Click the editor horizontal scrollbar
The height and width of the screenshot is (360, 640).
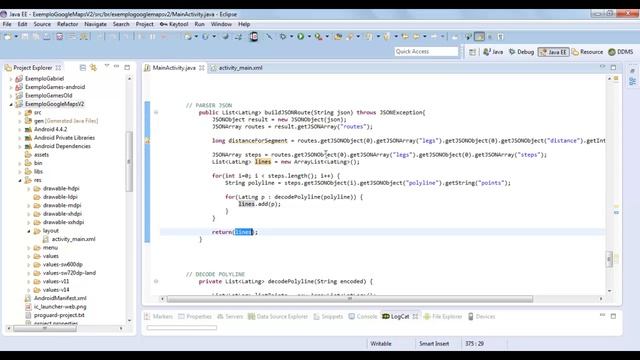click(350, 299)
